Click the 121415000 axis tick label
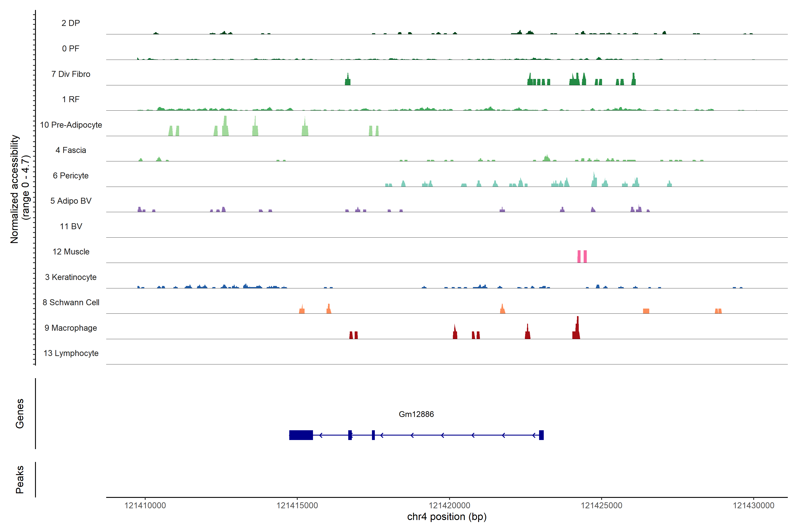Image resolution: width=798 pixels, height=532 pixels. coord(297,505)
